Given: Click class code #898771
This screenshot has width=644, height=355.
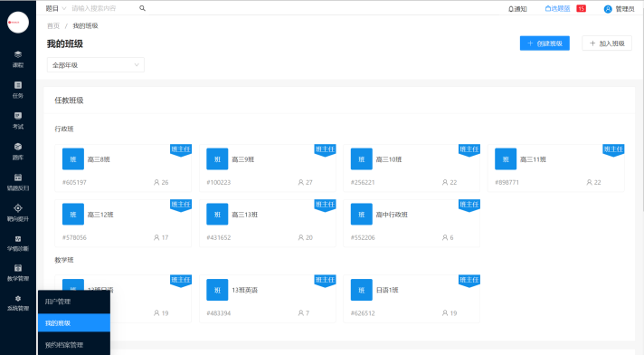Looking at the screenshot, I should (507, 182).
